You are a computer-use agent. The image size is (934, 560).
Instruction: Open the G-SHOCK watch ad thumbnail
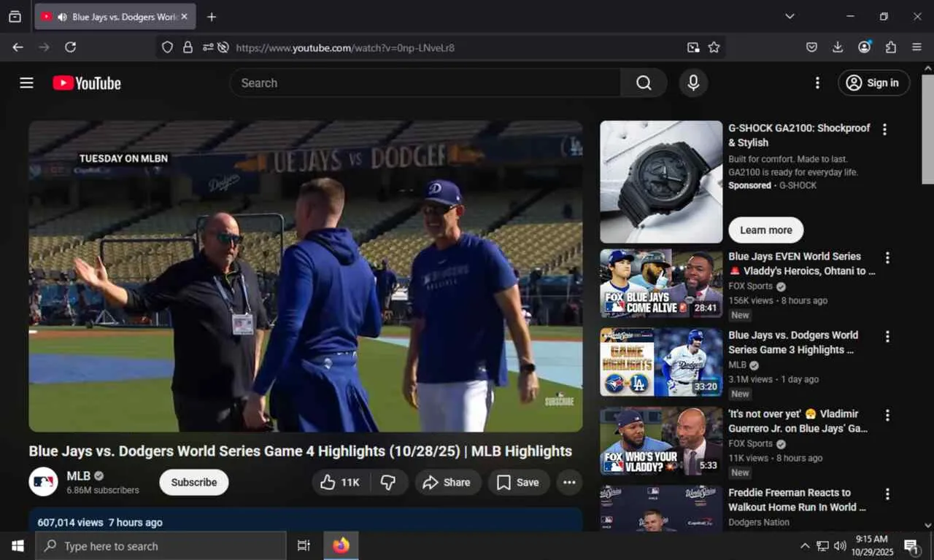(661, 182)
